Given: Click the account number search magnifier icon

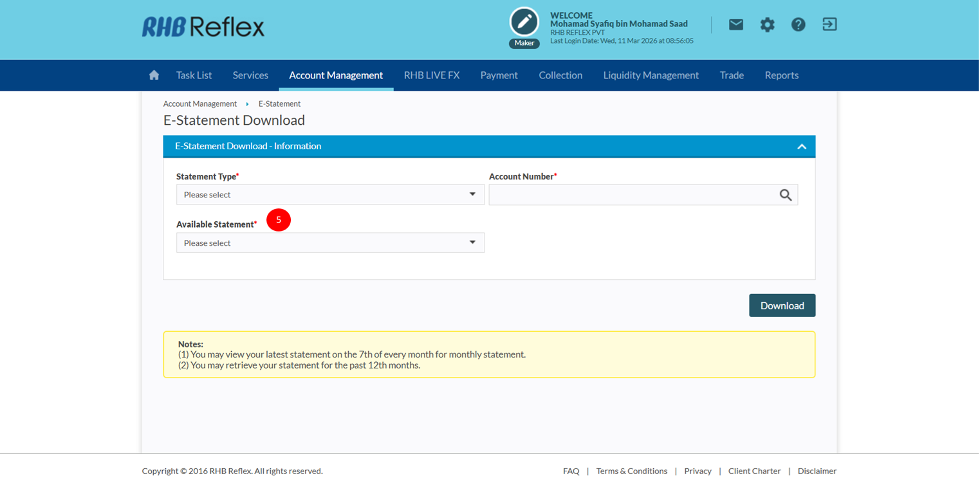Looking at the screenshot, I should click(785, 195).
